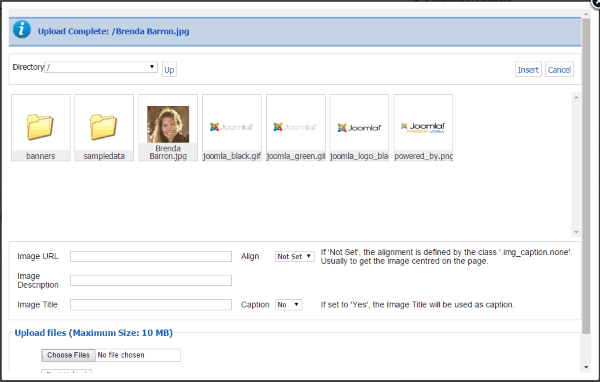The width and height of the screenshot is (600, 382).
Task: Select the powered_by.png image
Action: [x=423, y=127]
